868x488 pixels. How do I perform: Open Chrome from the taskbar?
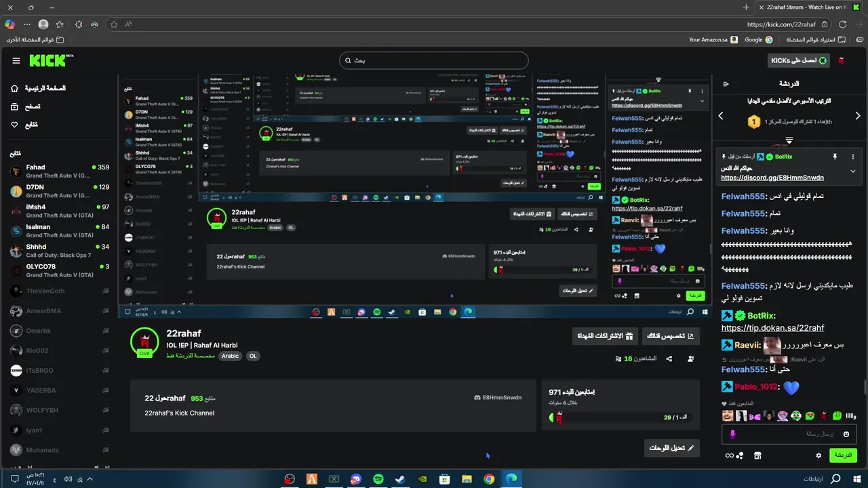489,479
